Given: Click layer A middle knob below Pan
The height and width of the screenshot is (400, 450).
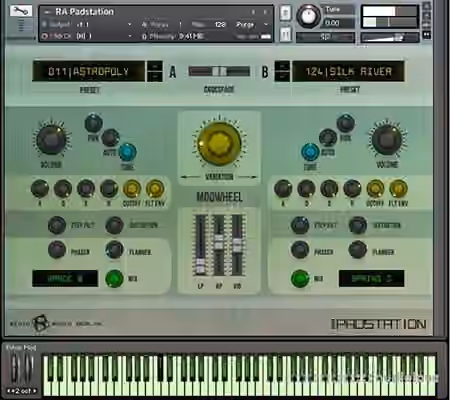Looking at the screenshot, I should (x=110, y=138).
